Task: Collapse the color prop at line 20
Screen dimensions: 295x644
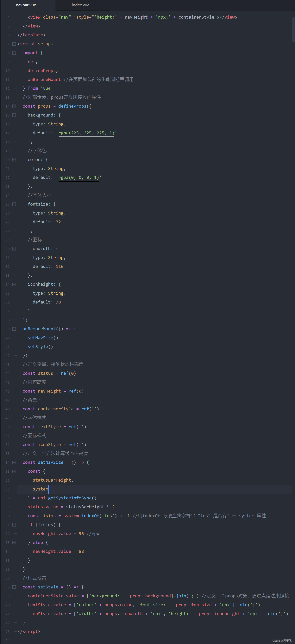Action: tap(14, 160)
